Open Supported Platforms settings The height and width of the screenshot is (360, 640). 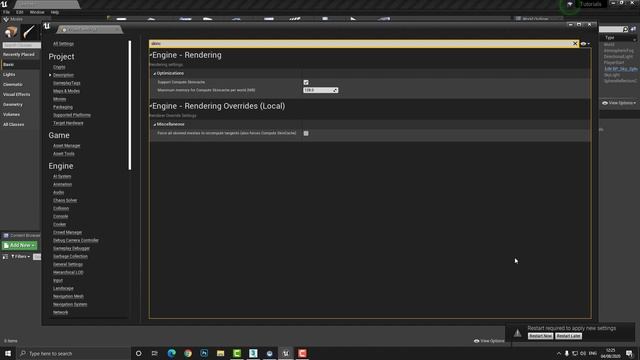point(72,115)
